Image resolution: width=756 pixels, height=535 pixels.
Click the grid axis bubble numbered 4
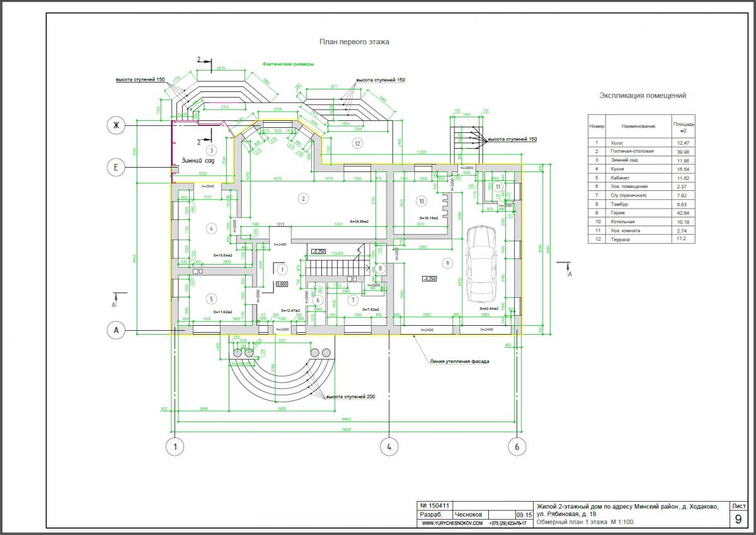tap(390, 447)
